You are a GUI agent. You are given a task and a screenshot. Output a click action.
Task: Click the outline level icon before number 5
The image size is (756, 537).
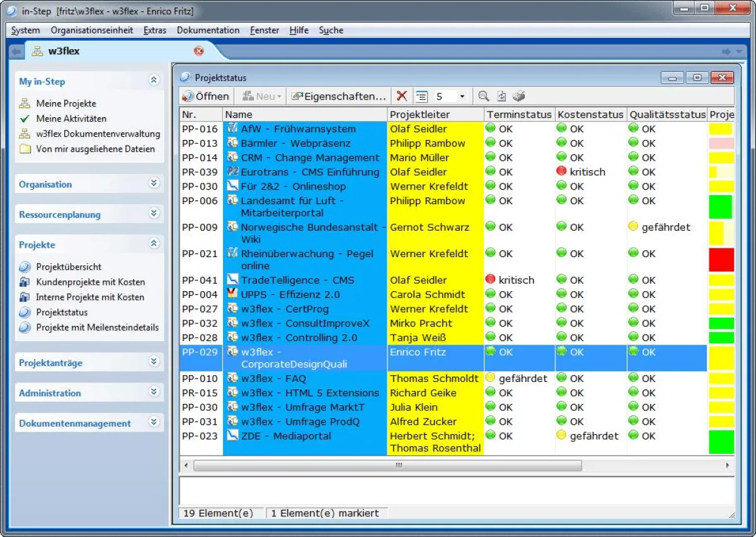[x=421, y=96]
